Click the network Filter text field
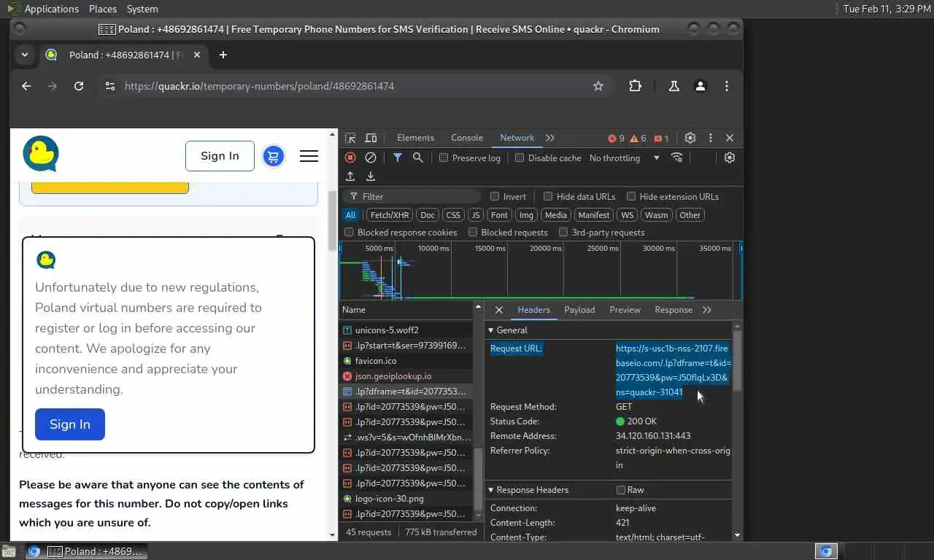This screenshot has height=560, width=934. 412,196
